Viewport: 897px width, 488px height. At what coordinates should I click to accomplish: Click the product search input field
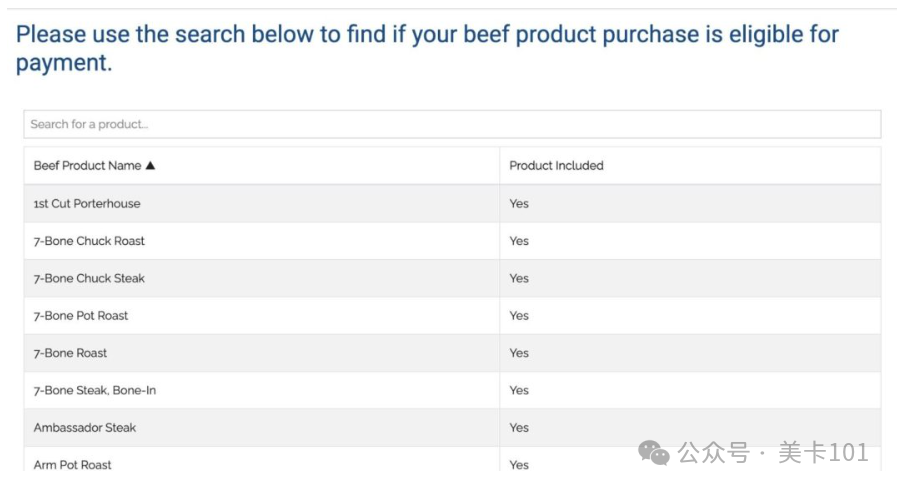point(451,124)
